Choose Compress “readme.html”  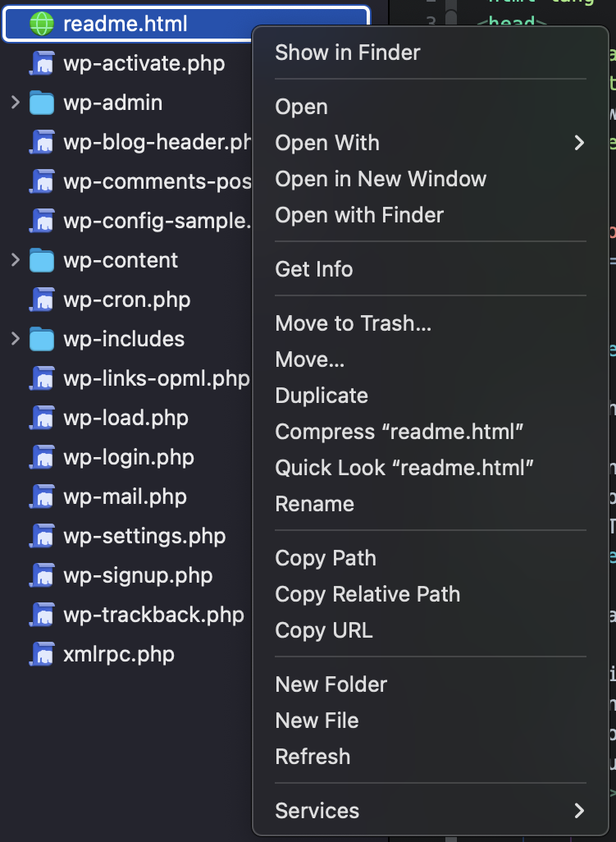click(399, 432)
